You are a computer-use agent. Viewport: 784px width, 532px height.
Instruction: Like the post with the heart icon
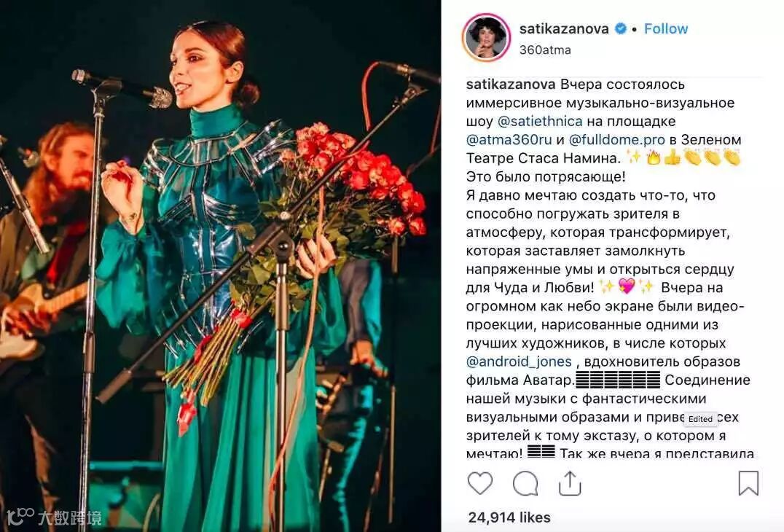pyautogui.click(x=480, y=483)
